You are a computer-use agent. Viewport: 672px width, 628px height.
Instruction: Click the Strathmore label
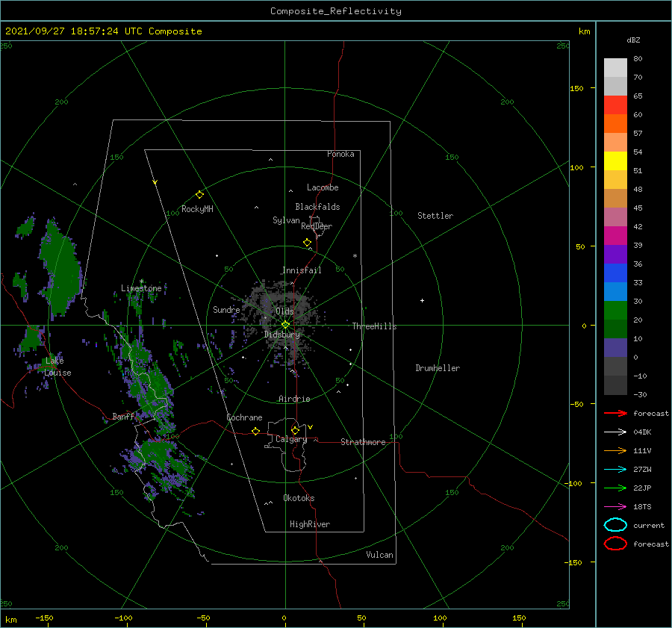(363, 442)
